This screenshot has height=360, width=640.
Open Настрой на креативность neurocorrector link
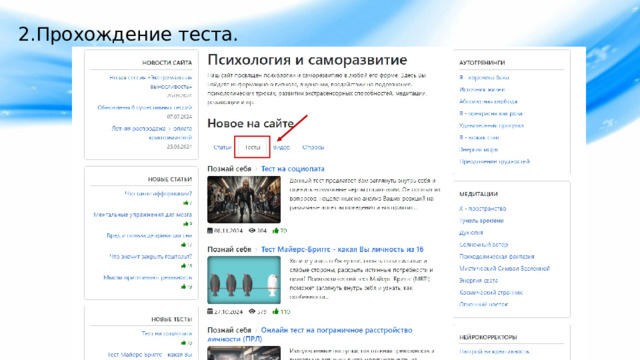(494, 351)
